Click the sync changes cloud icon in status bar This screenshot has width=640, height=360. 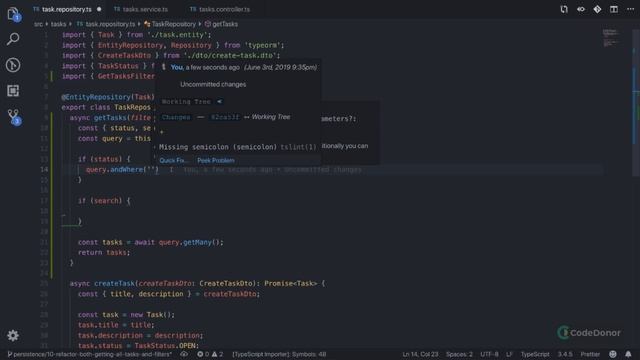(184, 354)
